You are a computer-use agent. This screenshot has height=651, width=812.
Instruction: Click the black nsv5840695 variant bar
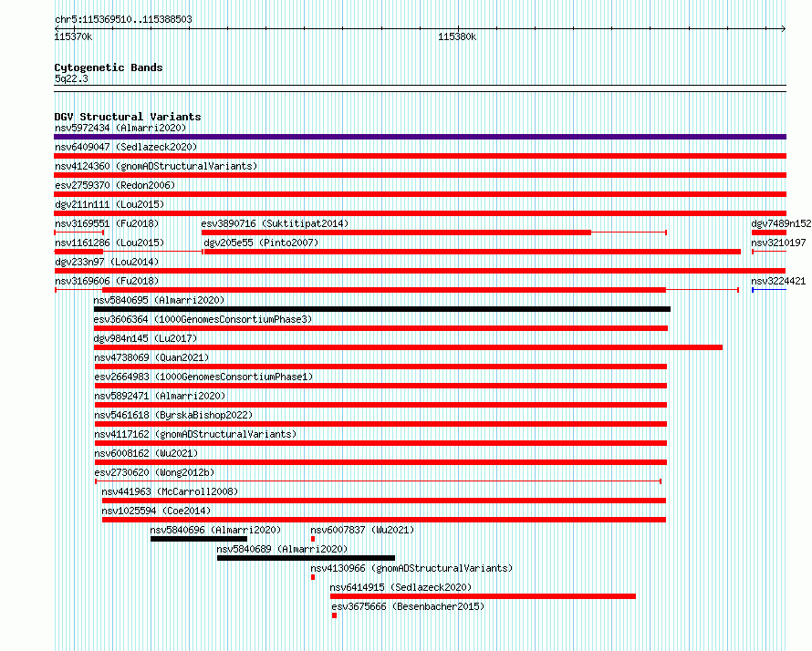382,309
